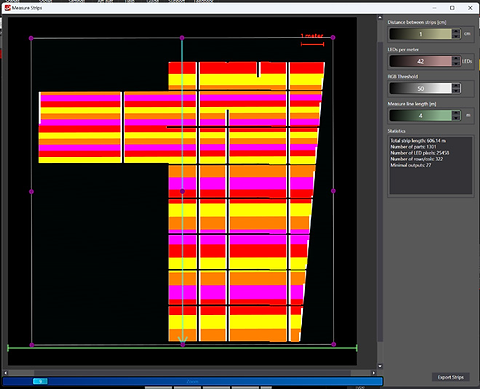Click the horizontal scrollbar right arrow

pos(374,373)
